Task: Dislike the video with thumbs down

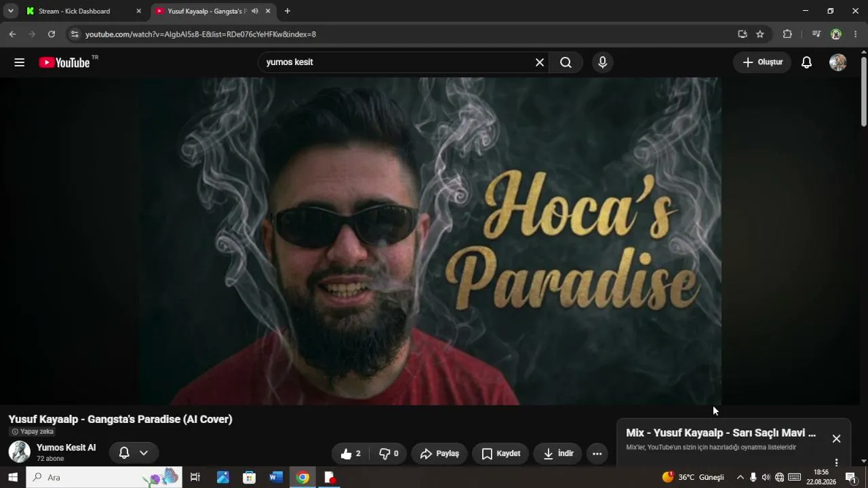Action: [389, 453]
